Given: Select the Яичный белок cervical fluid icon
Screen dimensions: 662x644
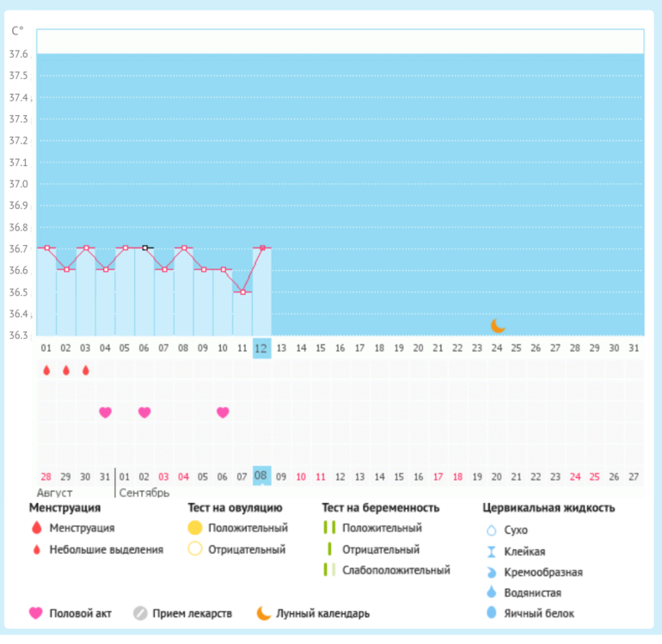Looking at the screenshot, I should tap(492, 613).
